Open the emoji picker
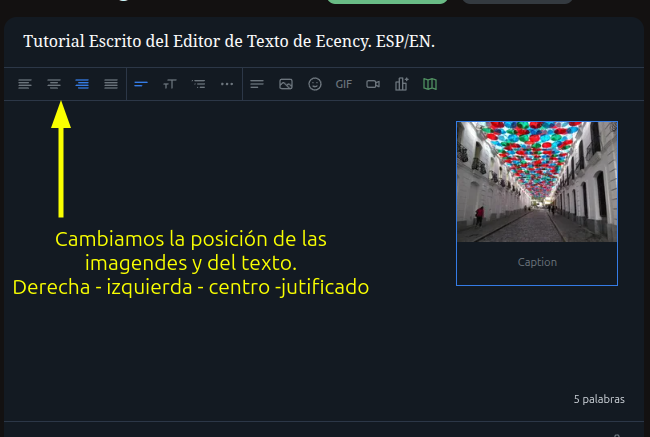 click(315, 84)
